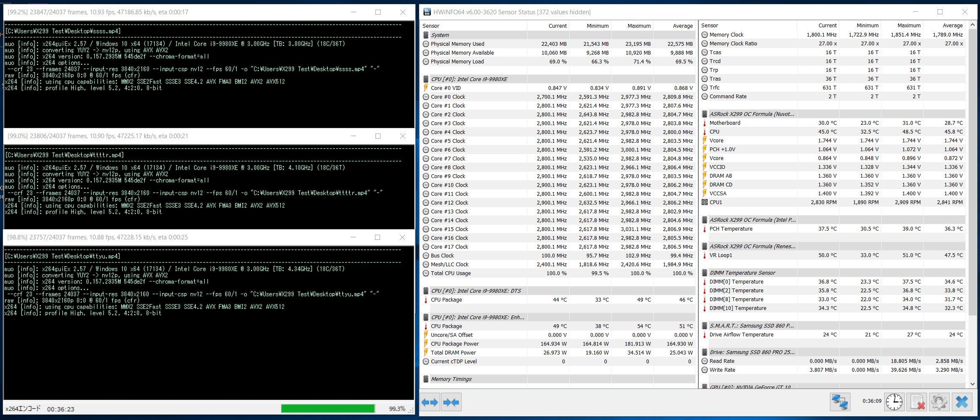980x420 pixels.
Task: Select the Core #10 Clock row
Action: click(558, 185)
